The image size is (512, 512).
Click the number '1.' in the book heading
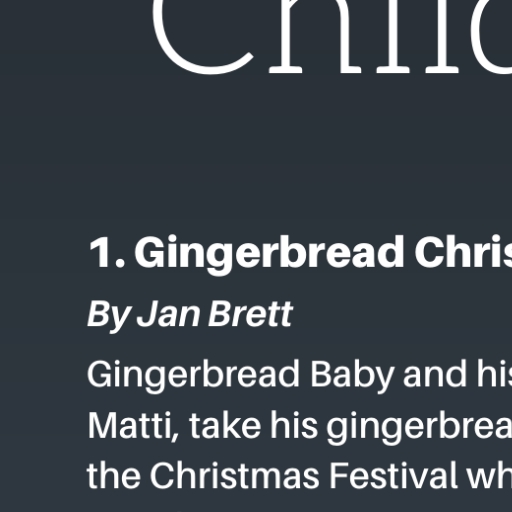pos(107,252)
